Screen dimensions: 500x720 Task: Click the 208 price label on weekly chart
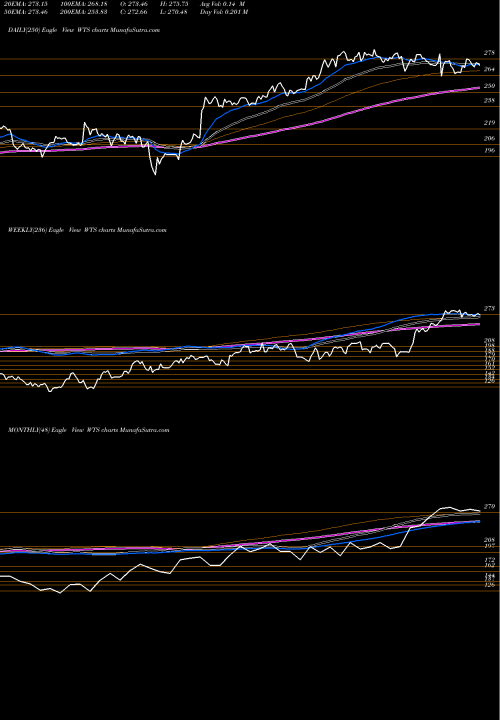click(489, 340)
